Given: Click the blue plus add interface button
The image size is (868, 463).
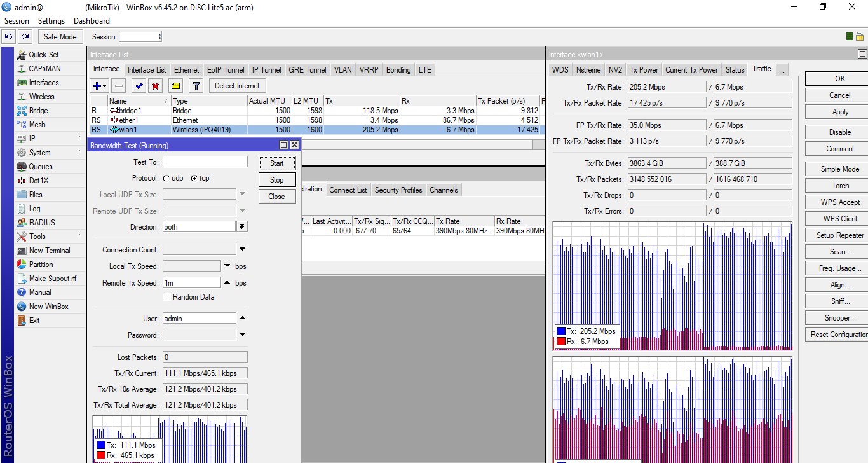Looking at the screenshot, I should point(100,86).
